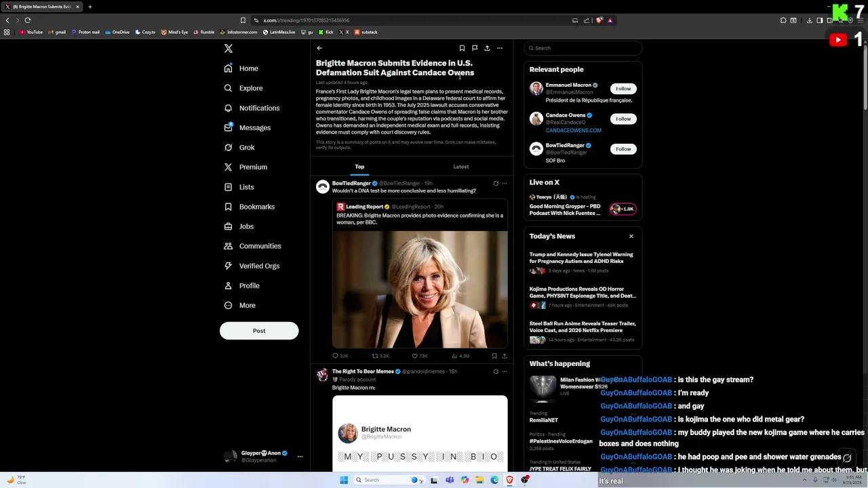
Task: Go back with the story back arrow
Action: click(319, 48)
